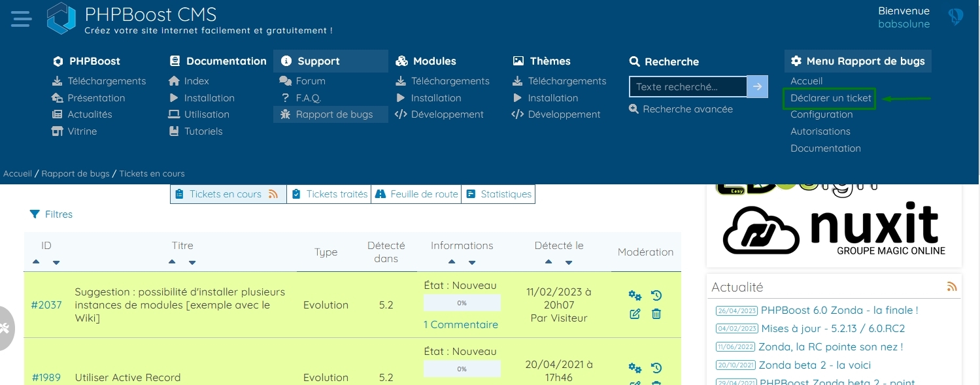Click the Recherche avancée link

coord(681,109)
